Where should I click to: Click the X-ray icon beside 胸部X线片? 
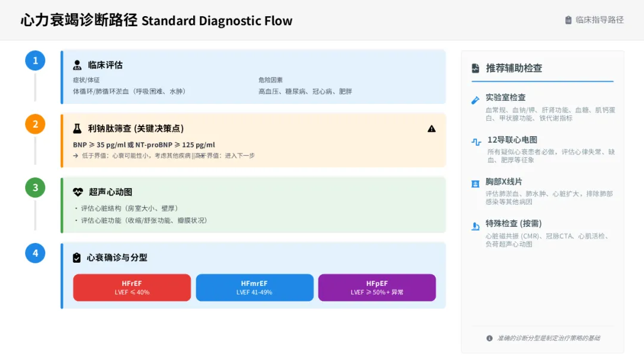tap(475, 184)
